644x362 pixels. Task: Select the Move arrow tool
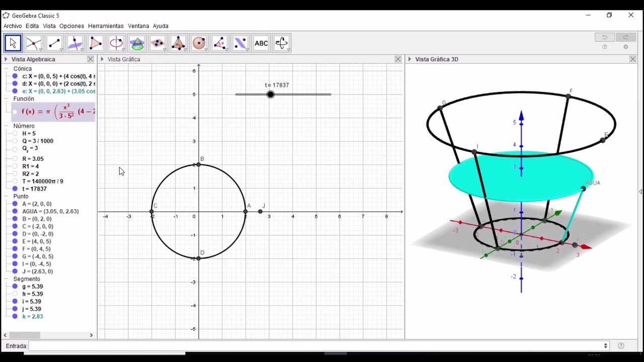(x=13, y=43)
